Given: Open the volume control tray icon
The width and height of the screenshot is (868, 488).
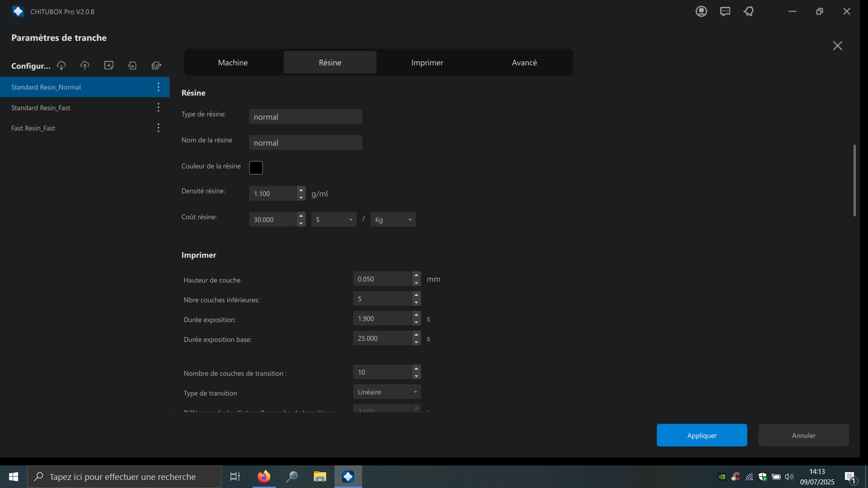Looking at the screenshot, I should tap(789, 477).
